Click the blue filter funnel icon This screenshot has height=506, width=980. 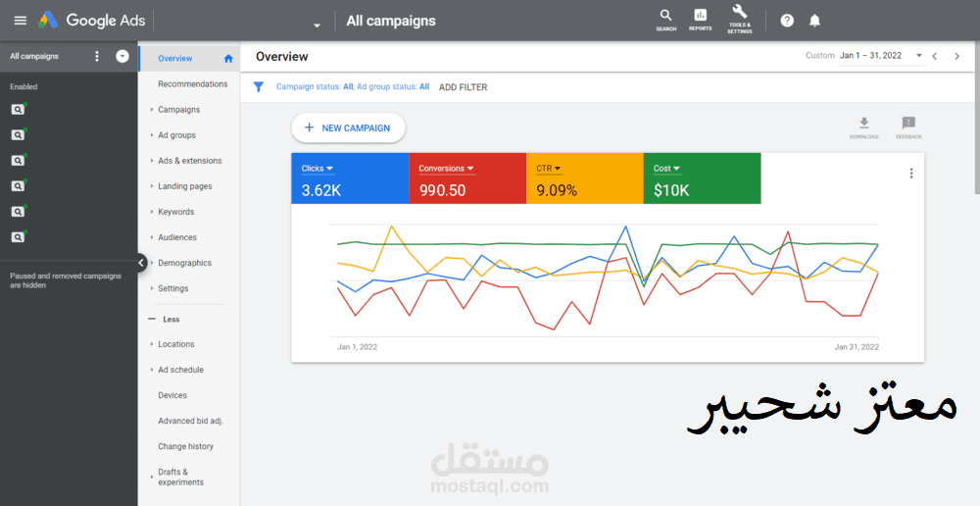pos(258,87)
